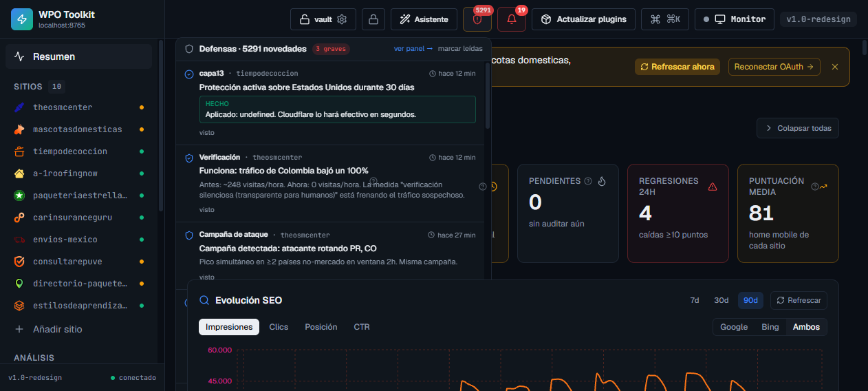This screenshot has width=868, height=391.
Task: Click the shield icon beside Campaña de ataque
Action: (x=189, y=235)
